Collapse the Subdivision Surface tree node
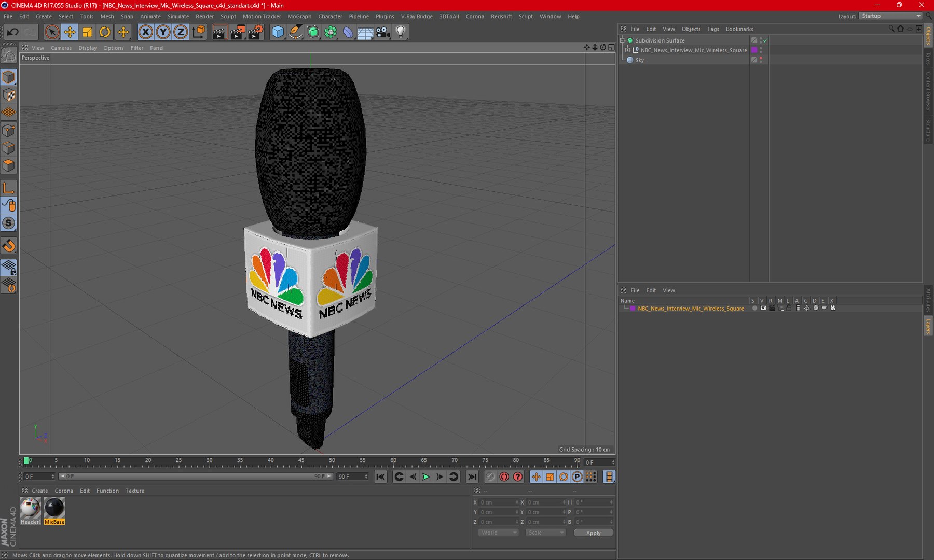 623,40
